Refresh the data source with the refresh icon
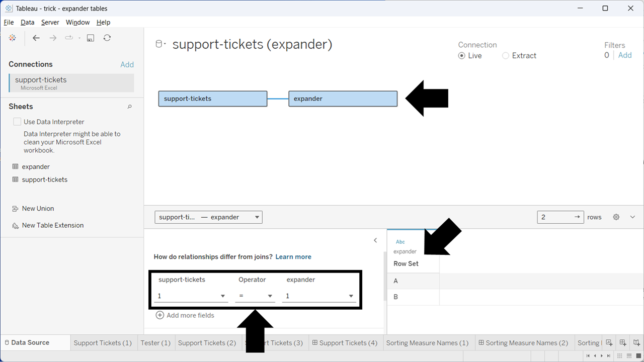The image size is (644, 362). pyautogui.click(x=107, y=38)
